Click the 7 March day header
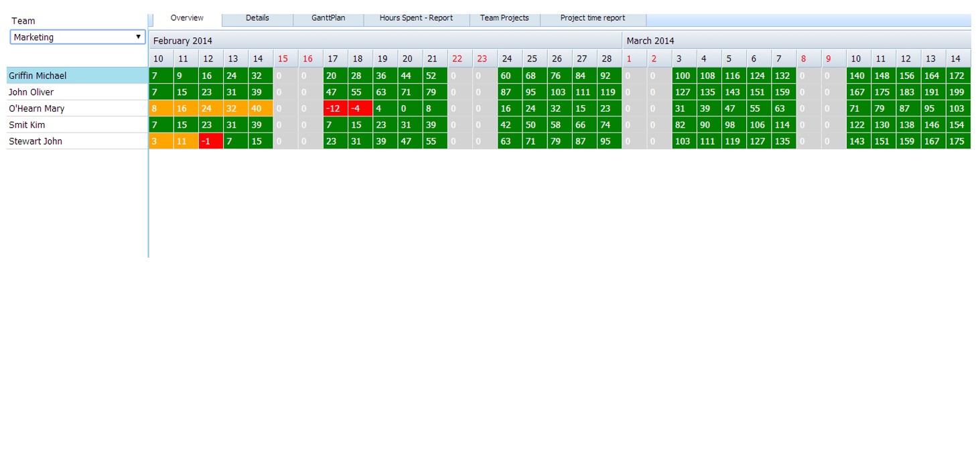Viewport: 980px width, 453px height. tap(784, 59)
